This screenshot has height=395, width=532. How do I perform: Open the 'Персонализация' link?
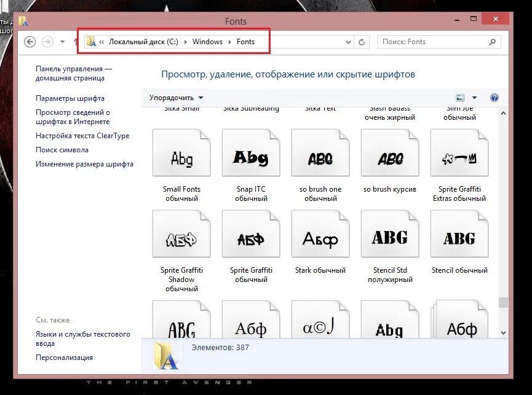click(x=64, y=358)
